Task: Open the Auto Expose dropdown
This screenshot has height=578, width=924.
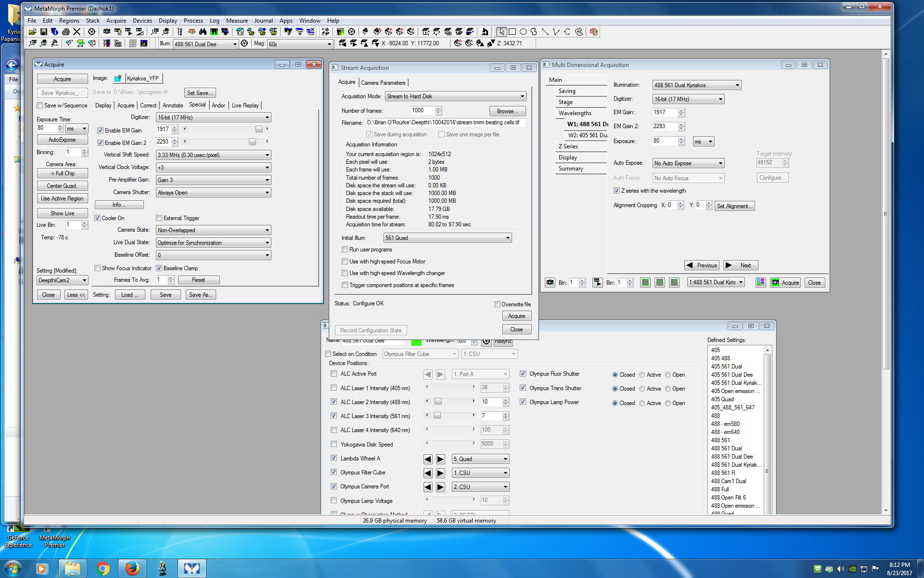Action: tap(688, 163)
